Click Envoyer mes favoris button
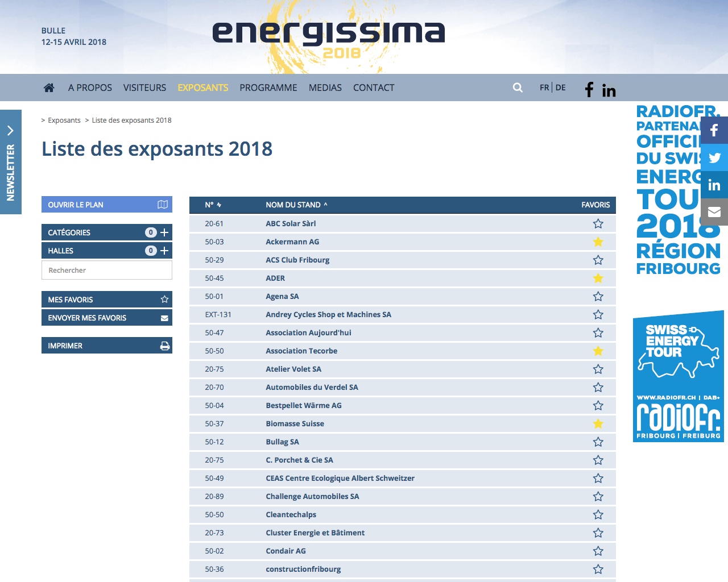 coord(106,318)
